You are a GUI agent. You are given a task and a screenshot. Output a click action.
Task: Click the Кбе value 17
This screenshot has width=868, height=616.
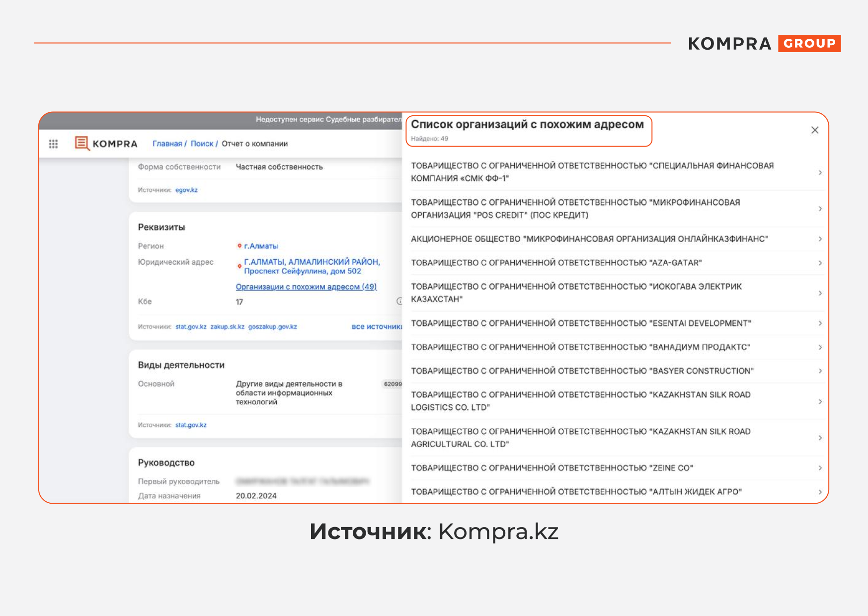coord(239,302)
